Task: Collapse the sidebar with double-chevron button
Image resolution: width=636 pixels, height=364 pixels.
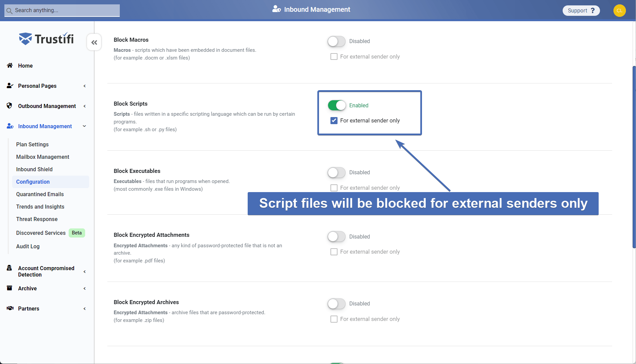Action: (x=94, y=42)
